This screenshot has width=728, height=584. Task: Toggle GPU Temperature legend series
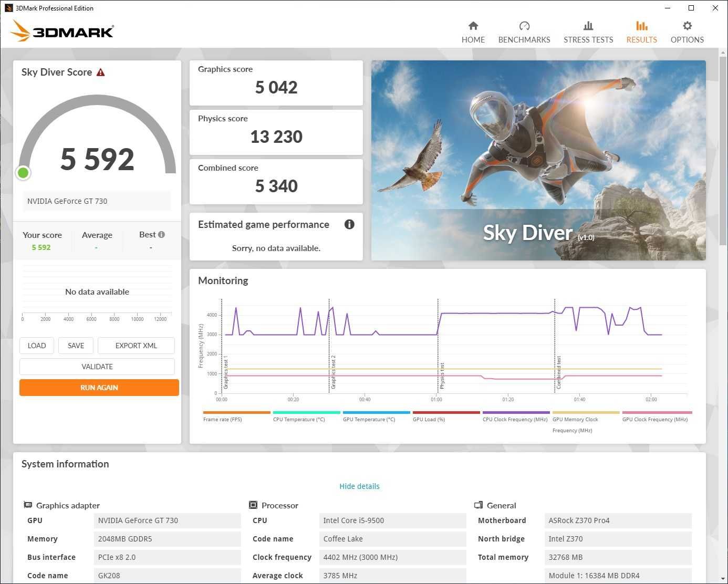click(369, 420)
